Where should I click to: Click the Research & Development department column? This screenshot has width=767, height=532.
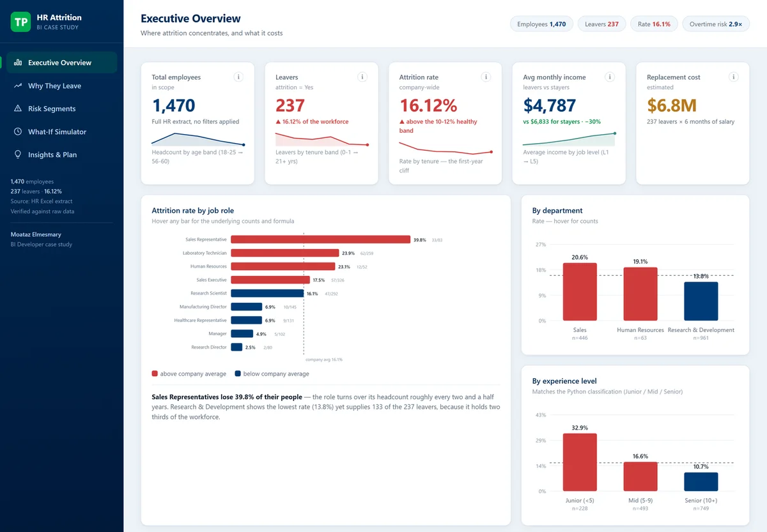(x=701, y=301)
